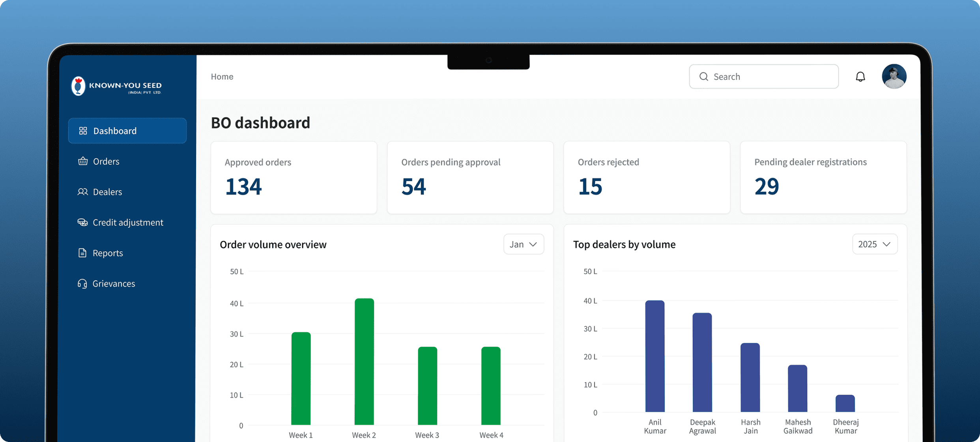Click the Home breadcrumb link
This screenshot has width=980, height=442.
pos(222,77)
